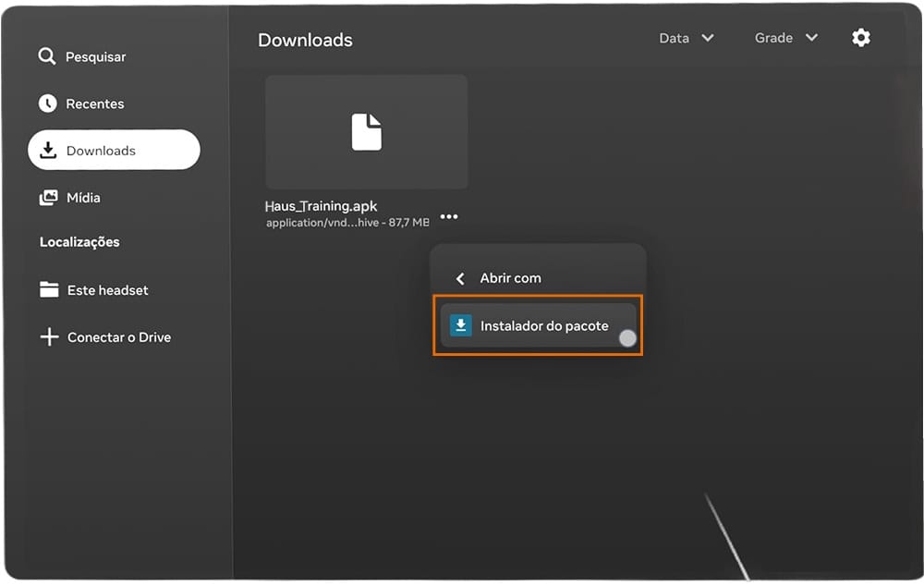Click the chevron next to Grade
This screenshot has width=924, height=586.
pyautogui.click(x=811, y=38)
